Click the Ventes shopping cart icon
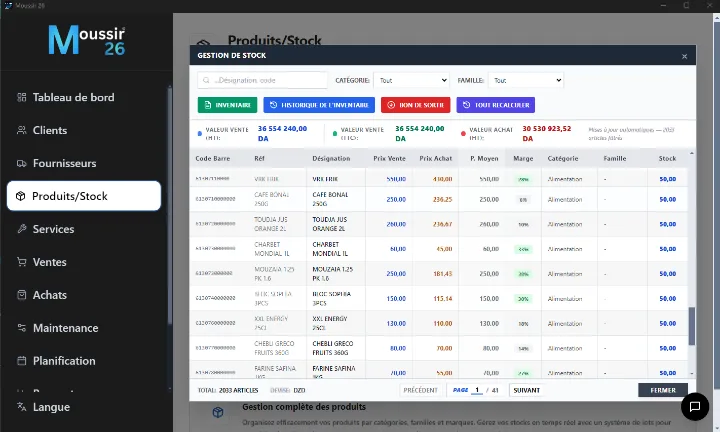This screenshot has height=432, width=720. (x=22, y=262)
